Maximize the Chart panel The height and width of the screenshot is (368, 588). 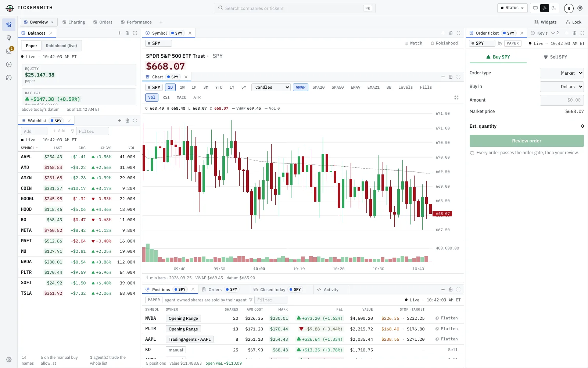(x=458, y=77)
